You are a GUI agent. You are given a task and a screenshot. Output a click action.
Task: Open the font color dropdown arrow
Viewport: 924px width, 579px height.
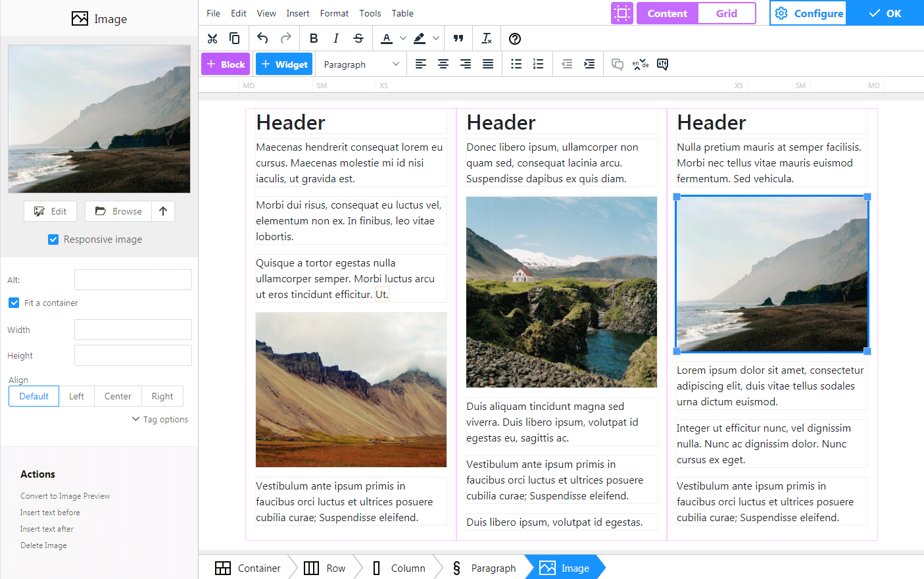coord(402,38)
